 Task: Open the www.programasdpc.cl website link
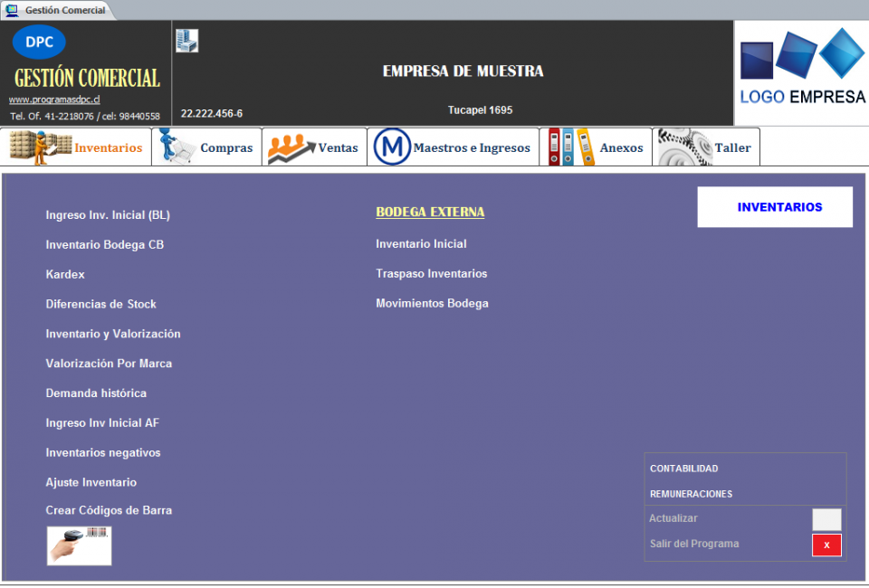[54, 100]
